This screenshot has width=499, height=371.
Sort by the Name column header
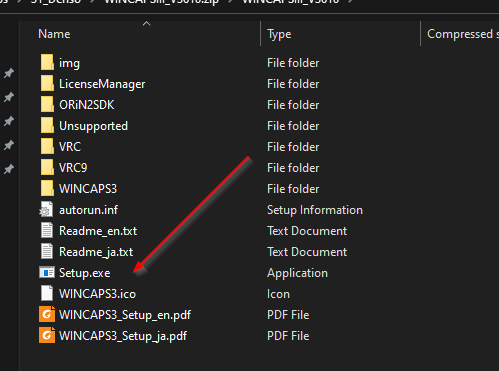click(x=54, y=34)
